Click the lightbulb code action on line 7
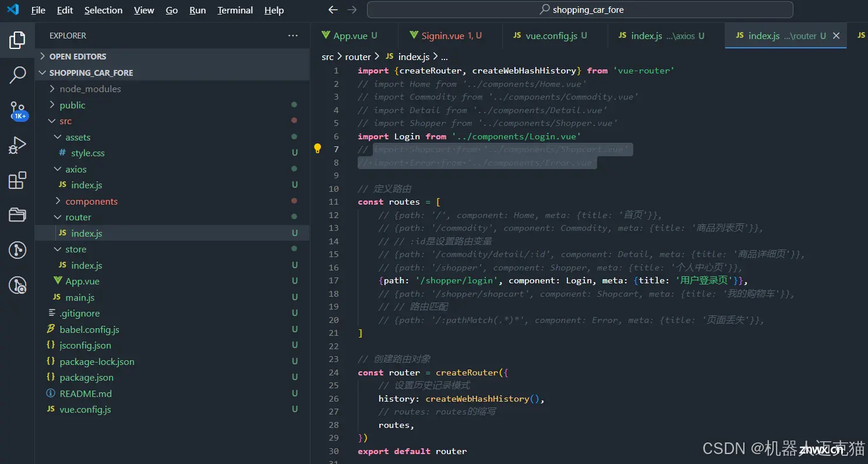 point(317,149)
